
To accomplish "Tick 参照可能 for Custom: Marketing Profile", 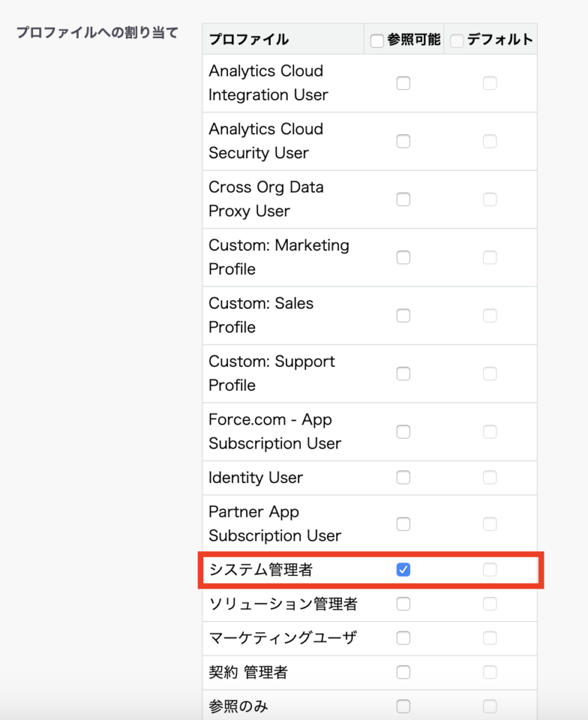I will click(403, 257).
